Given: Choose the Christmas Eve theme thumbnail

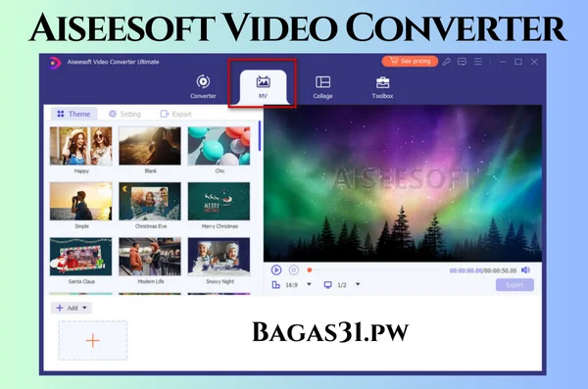Looking at the screenshot, I should 150,201.
